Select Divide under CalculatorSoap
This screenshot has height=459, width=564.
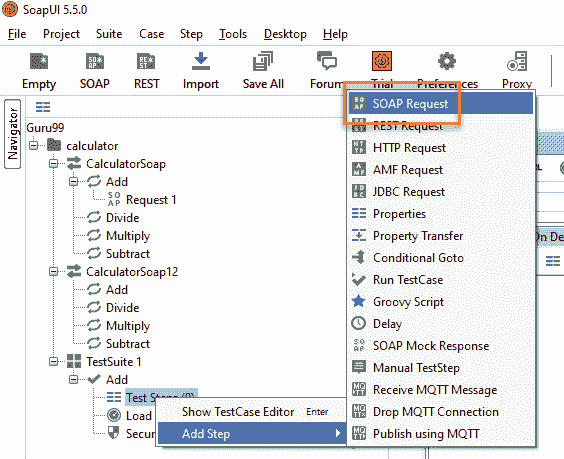click(x=123, y=217)
